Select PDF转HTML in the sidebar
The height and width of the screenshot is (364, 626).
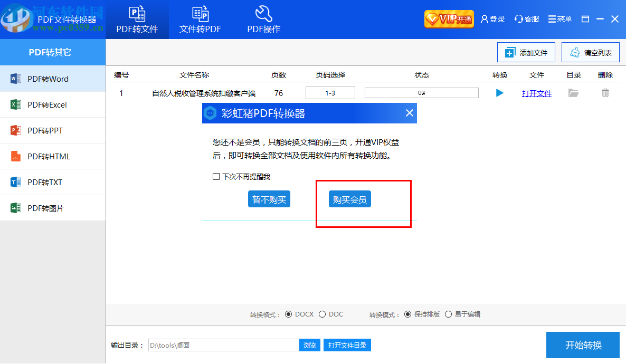[53, 157]
